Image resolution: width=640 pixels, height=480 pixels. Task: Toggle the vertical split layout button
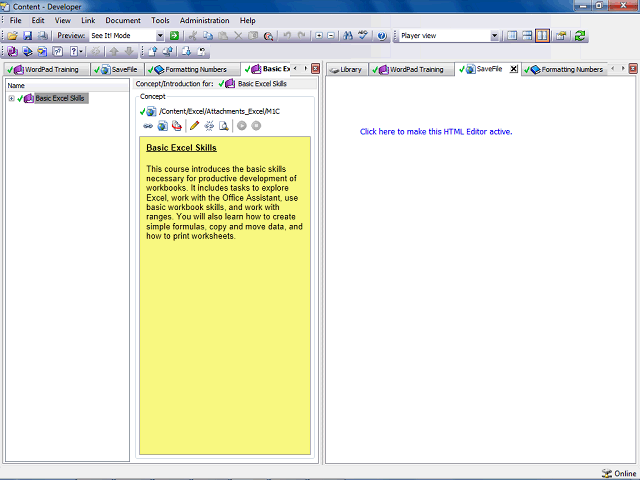pyautogui.click(x=542, y=36)
